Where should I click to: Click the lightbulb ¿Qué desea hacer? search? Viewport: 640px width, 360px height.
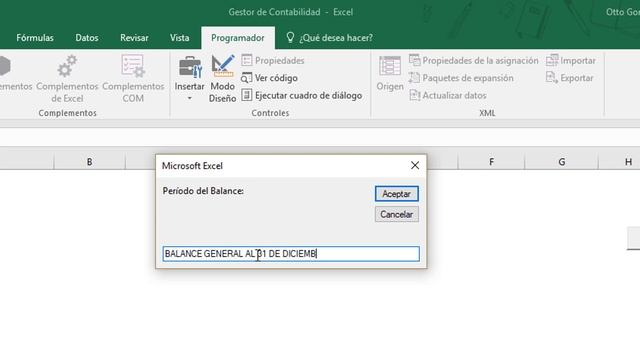point(329,38)
